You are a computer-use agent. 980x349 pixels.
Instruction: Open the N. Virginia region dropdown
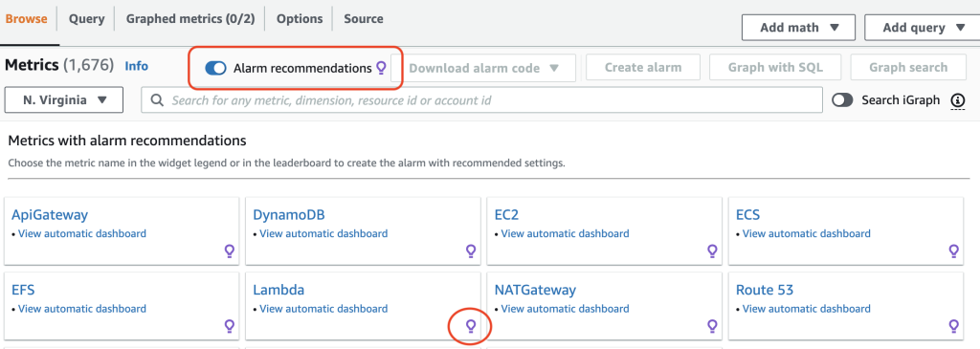(x=64, y=99)
